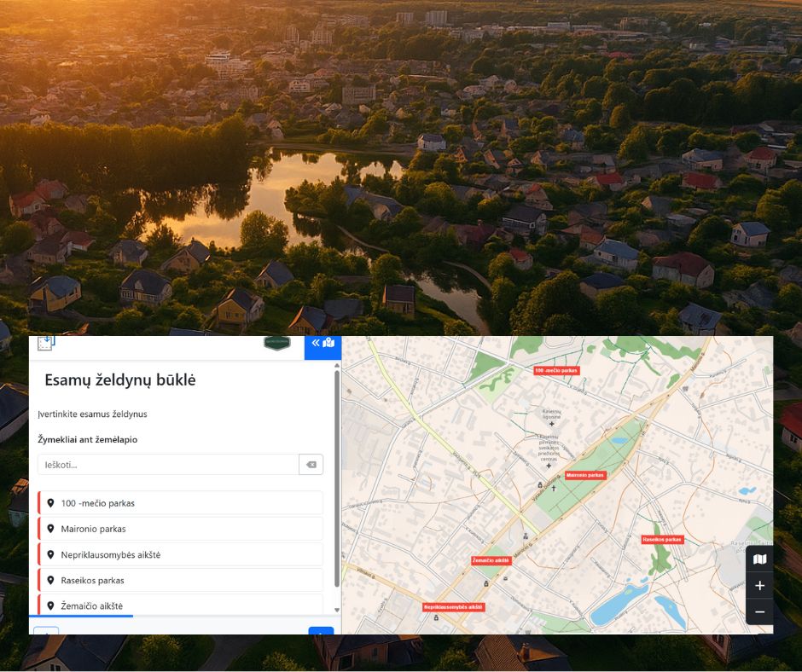Zoom out the map with the minus button
802x672 pixels.
[759, 611]
